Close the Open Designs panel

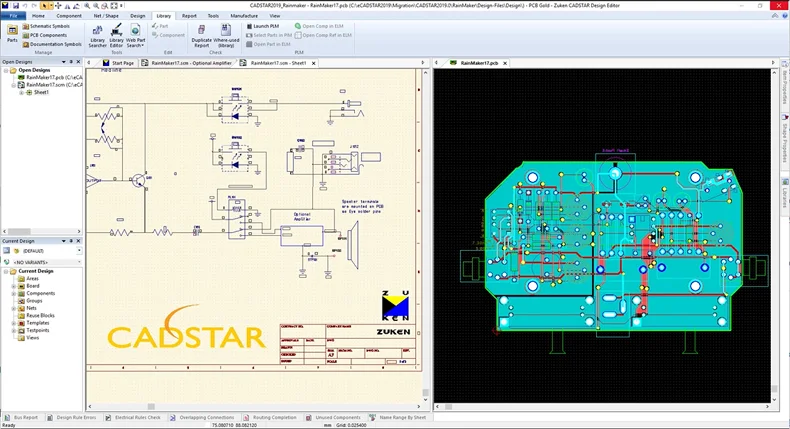click(x=78, y=62)
